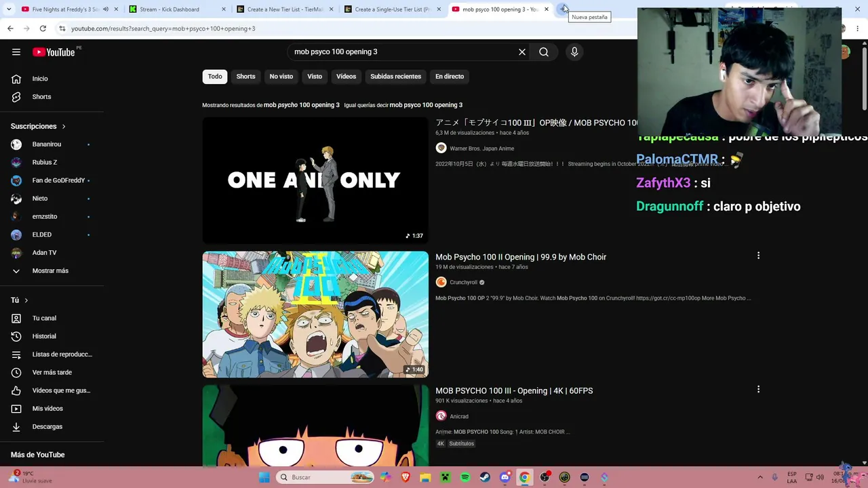The height and width of the screenshot is (488, 868).
Task: Select the Todo filter chip
Action: click(x=215, y=77)
